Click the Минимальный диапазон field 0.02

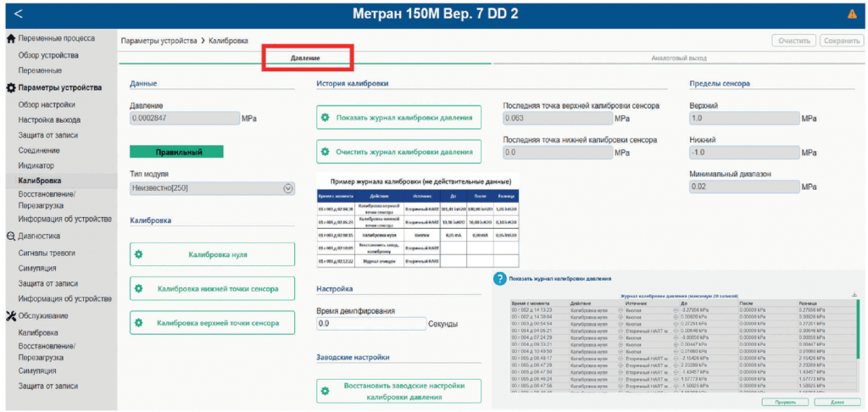pyautogui.click(x=744, y=187)
